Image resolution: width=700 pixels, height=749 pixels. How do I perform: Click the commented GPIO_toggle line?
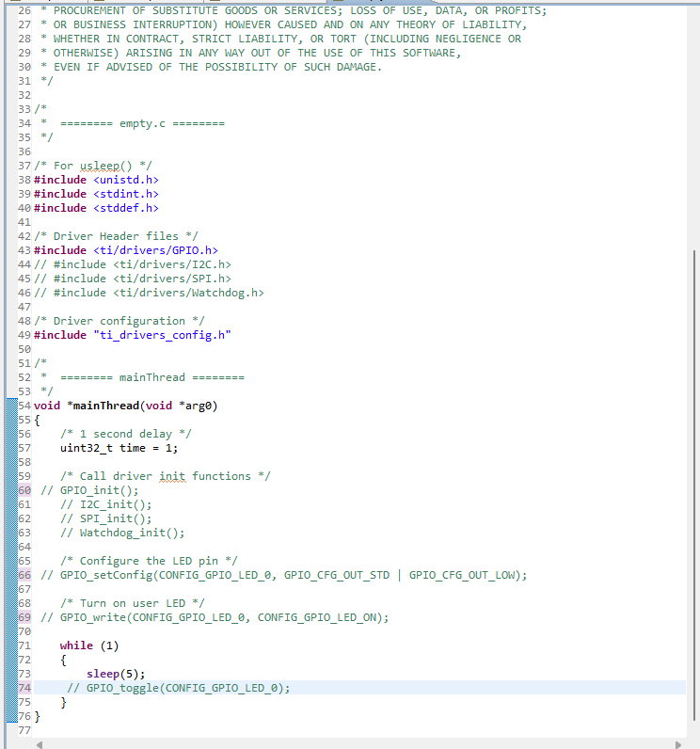pos(178,688)
